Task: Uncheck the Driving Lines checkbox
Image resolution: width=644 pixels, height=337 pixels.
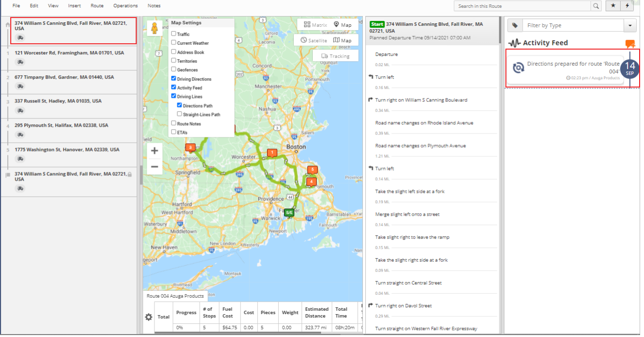Action: [173, 96]
